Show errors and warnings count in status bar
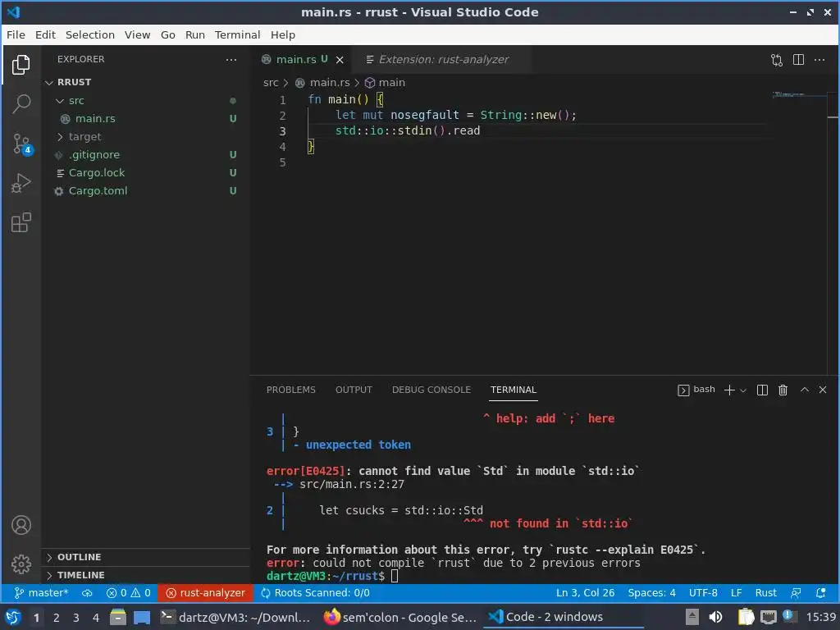Viewport: 840px width, 630px height. point(129,593)
